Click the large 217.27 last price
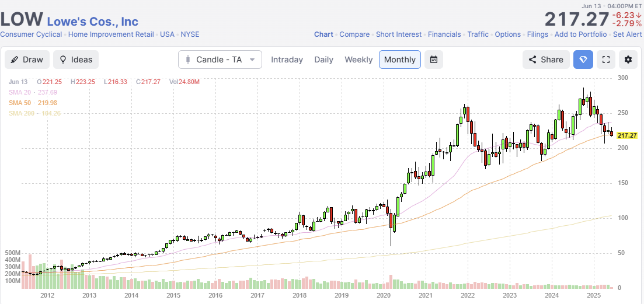The width and height of the screenshot is (644, 304). coord(577,19)
